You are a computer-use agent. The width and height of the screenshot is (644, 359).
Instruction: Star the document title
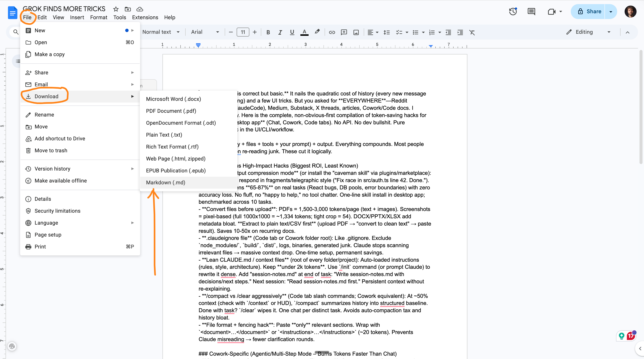tap(116, 9)
